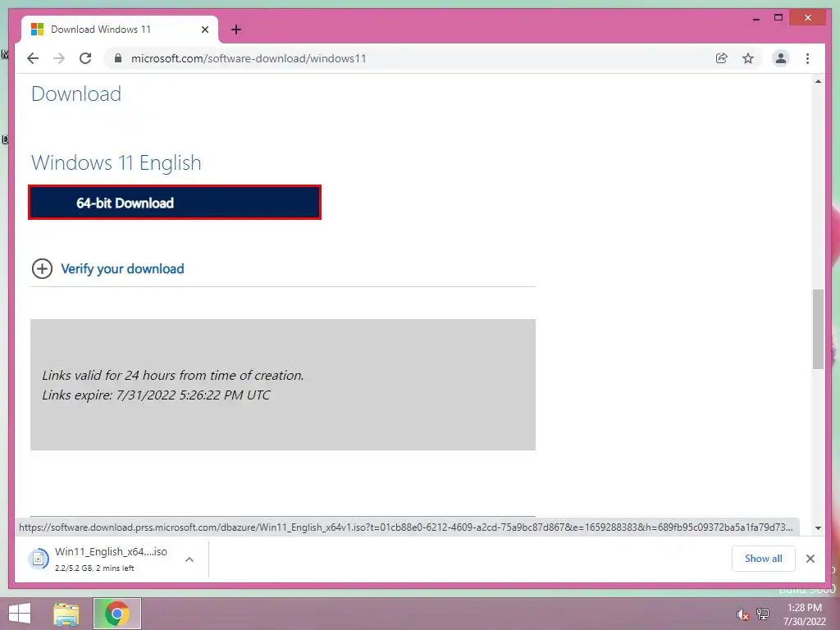Click the address bar URL
The height and width of the screenshot is (630, 840).
point(249,58)
